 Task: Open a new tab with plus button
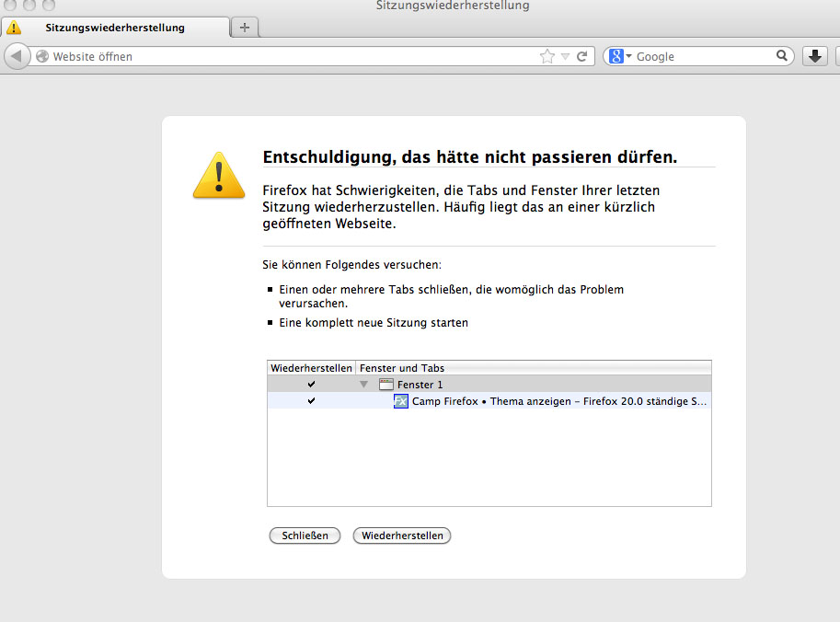tap(245, 28)
